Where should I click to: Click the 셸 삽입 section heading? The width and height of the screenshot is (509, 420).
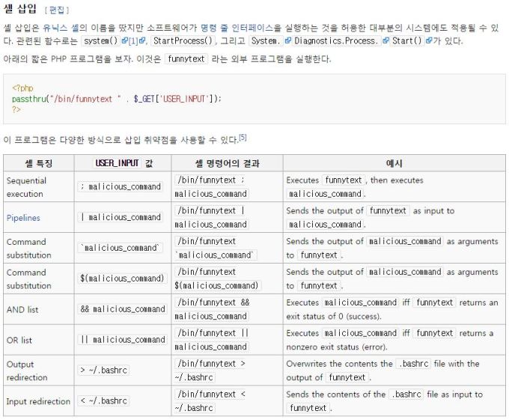coord(20,9)
